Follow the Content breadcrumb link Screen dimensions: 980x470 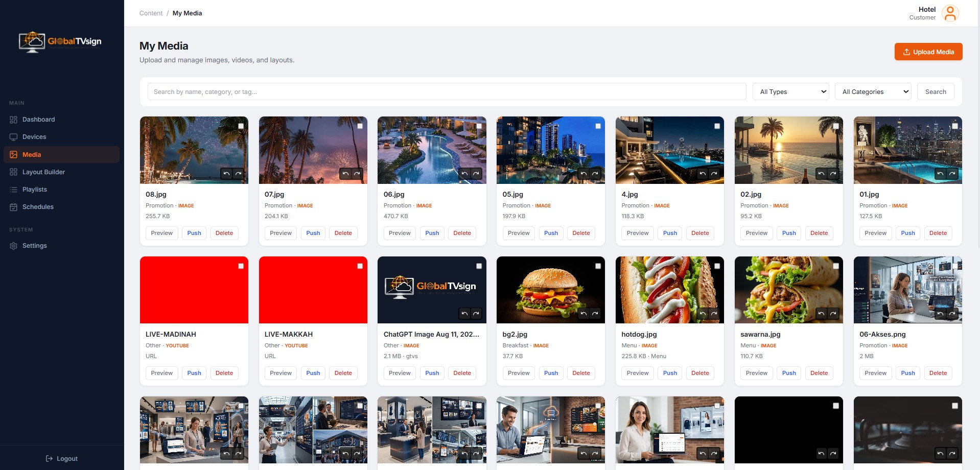[x=151, y=13]
